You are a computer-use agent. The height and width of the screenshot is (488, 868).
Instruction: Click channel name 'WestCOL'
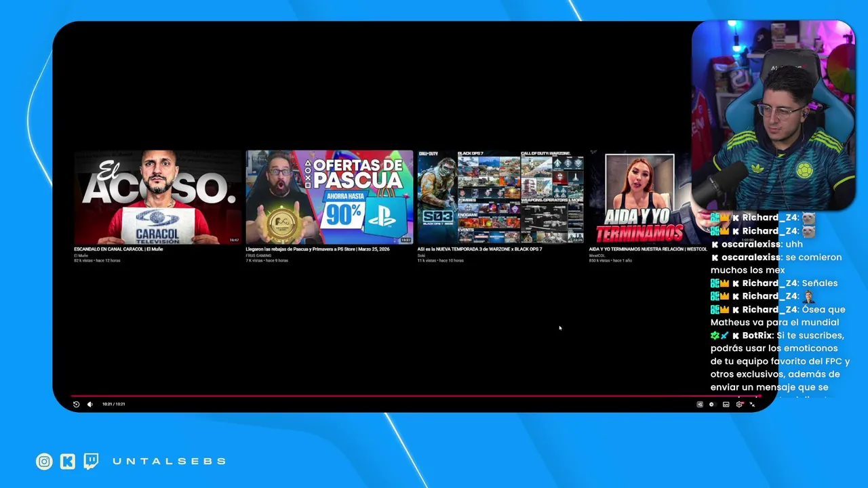click(x=597, y=256)
